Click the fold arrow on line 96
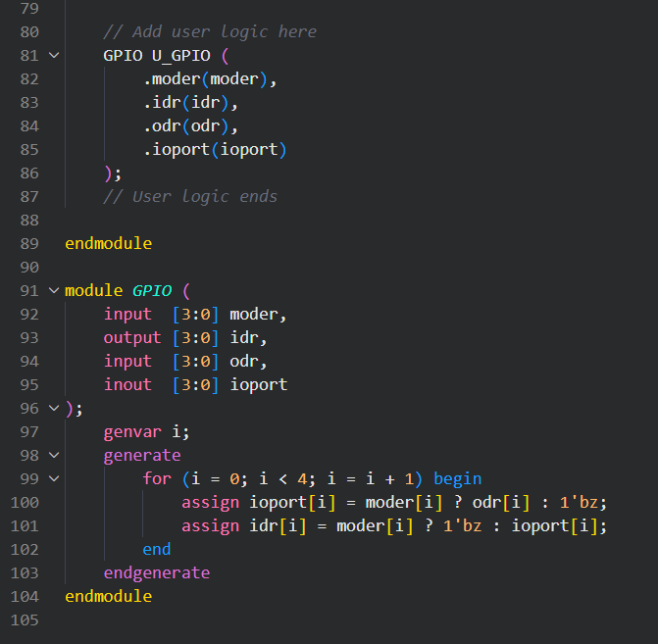The height and width of the screenshot is (644, 658). pyautogui.click(x=53, y=409)
